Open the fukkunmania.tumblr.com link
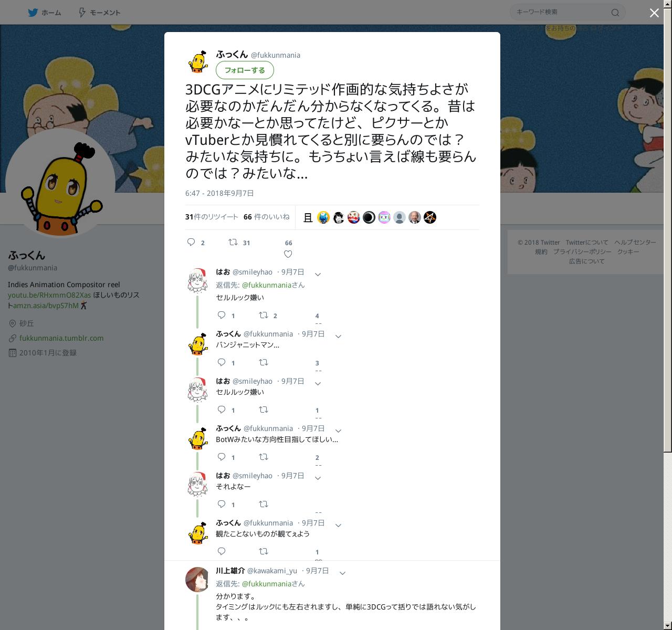The width and height of the screenshot is (672, 630). coord(61,338)
